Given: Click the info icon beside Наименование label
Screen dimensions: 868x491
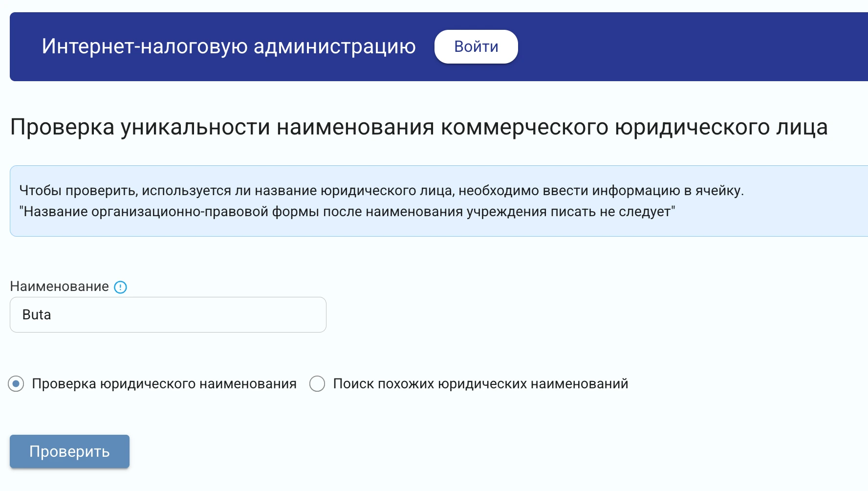Looking at the screenshot, I should click(120, 287).
